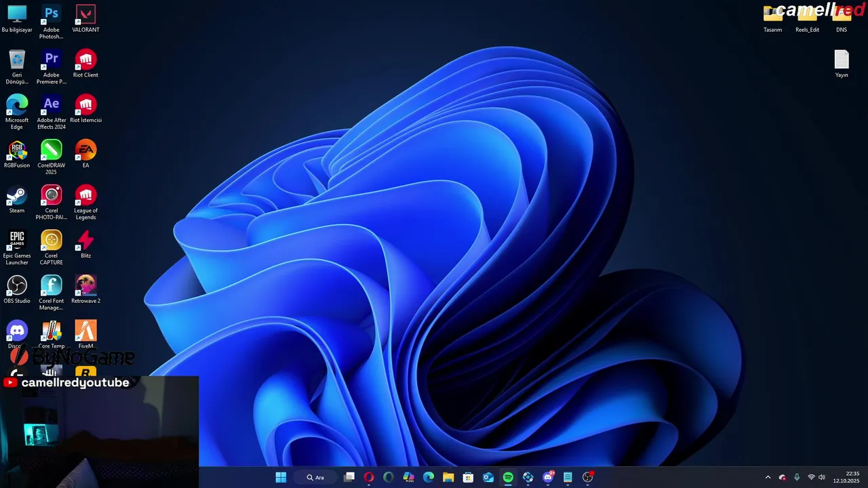Show hidden system tray icons
The height and width of the screenshot is (488, 868).
pos(768,477)
